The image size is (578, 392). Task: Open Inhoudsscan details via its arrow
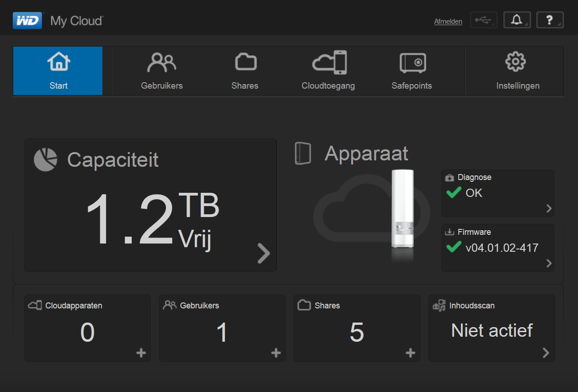coord(545,353)
